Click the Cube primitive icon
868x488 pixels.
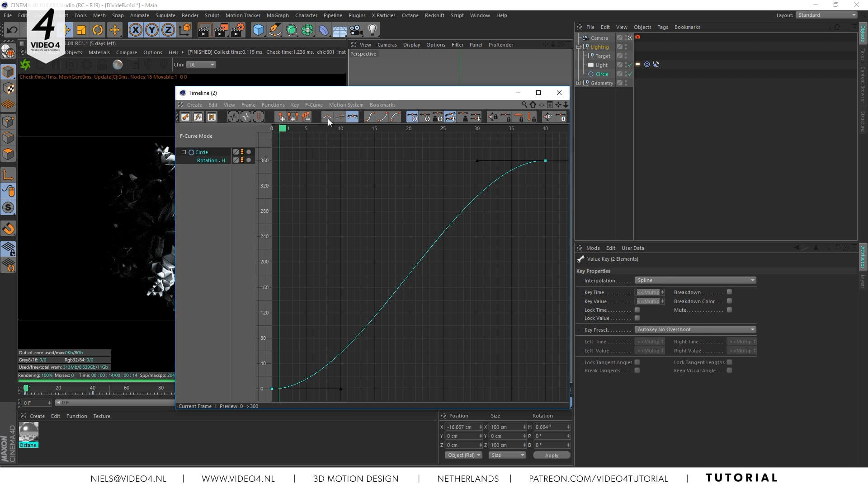point(258,30)
